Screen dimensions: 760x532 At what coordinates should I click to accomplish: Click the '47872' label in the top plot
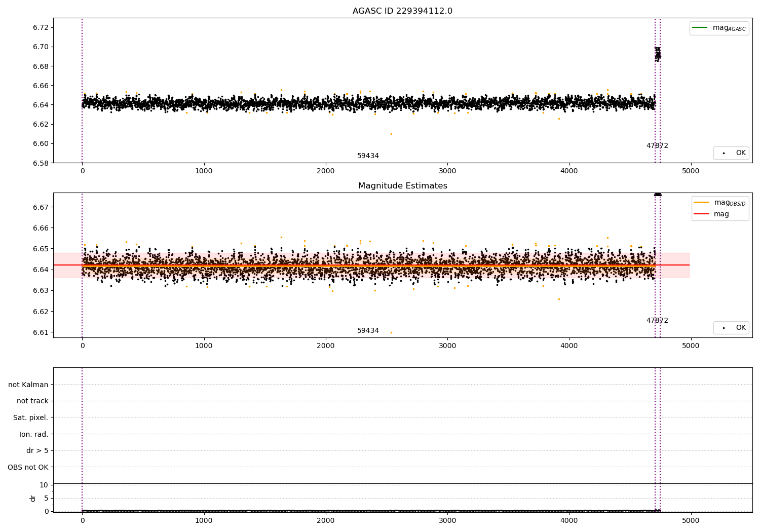[657, 146]
